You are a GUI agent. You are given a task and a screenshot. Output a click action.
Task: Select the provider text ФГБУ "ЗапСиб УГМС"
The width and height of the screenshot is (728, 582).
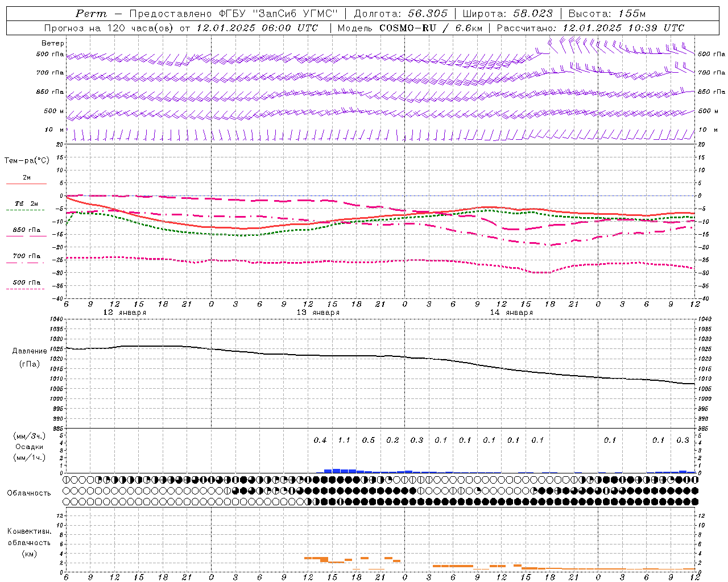pos(278,14)
